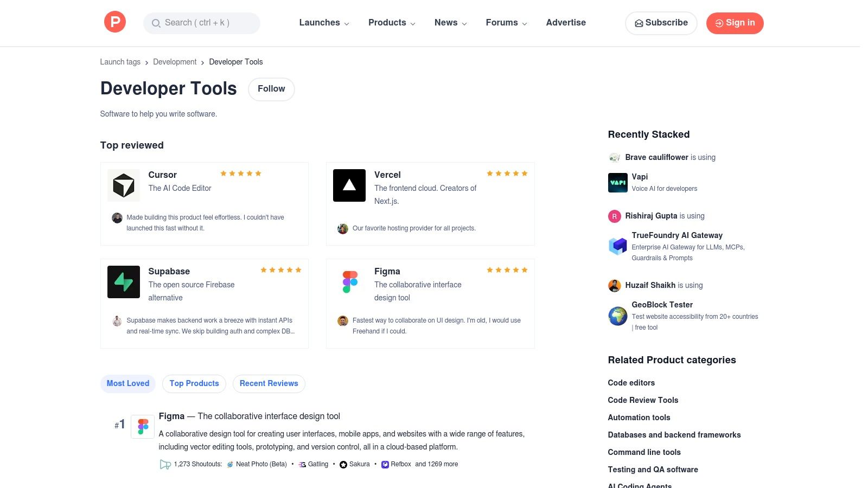Switch to the Top Products tab
The height and width of the screenshot is (488, 868).
(194, 383)
